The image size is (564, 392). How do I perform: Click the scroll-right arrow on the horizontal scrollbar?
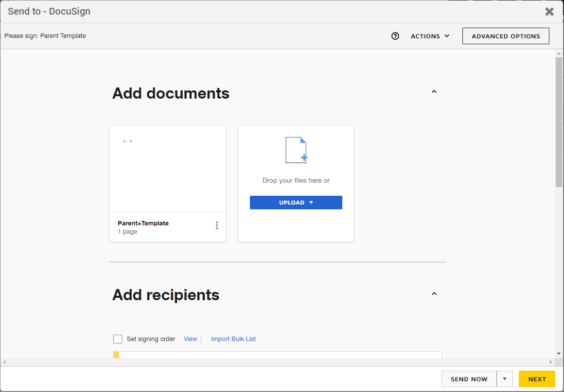[x=548, y=362]
